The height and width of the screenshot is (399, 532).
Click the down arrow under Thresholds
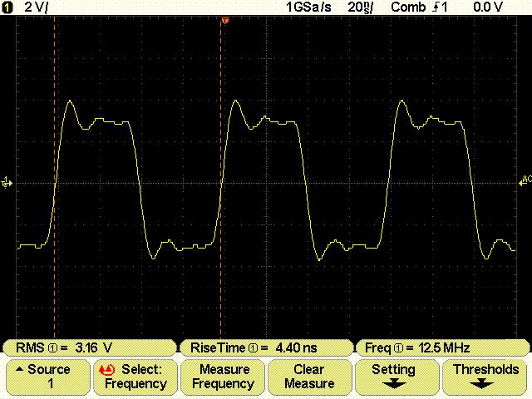point(481,385)
